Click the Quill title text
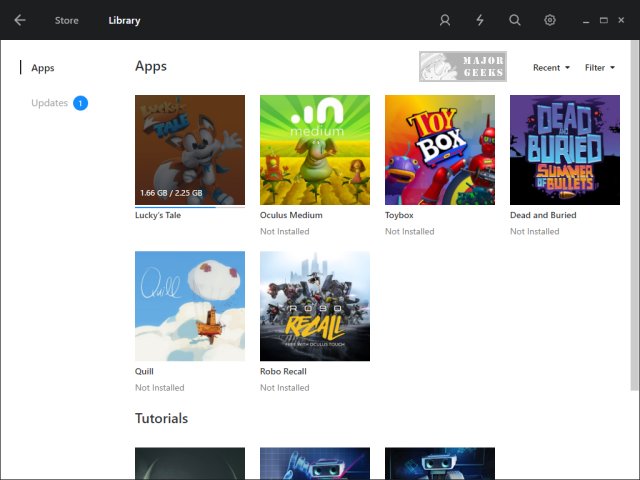The height and width of the screenshot is (480, 640). tap(144, 371)
